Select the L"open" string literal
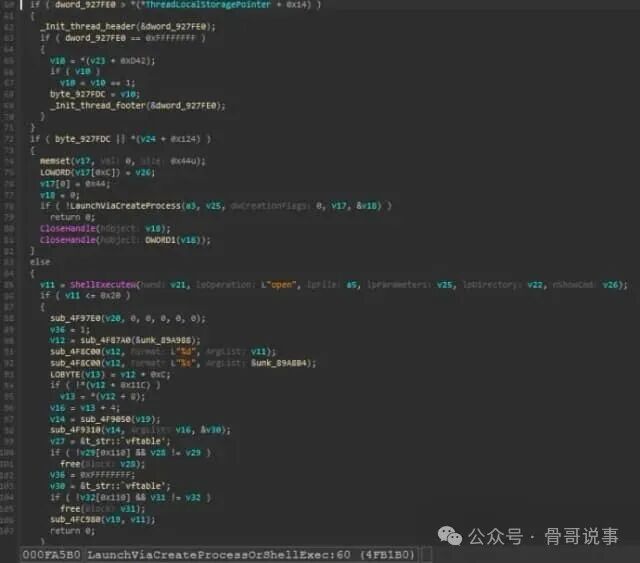This screenshot has width=640, height=563. click(278, 285)
